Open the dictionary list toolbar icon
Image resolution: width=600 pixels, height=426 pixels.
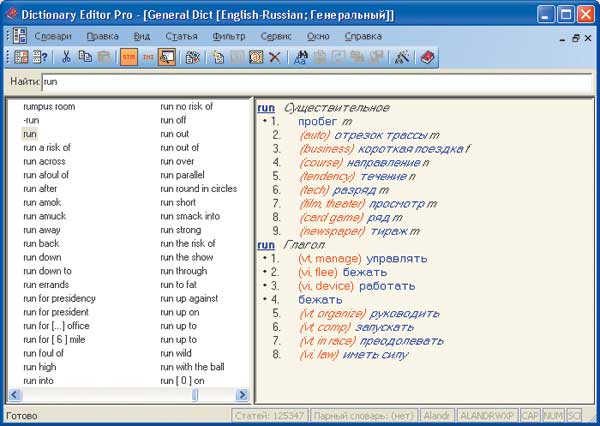[21, 57]
